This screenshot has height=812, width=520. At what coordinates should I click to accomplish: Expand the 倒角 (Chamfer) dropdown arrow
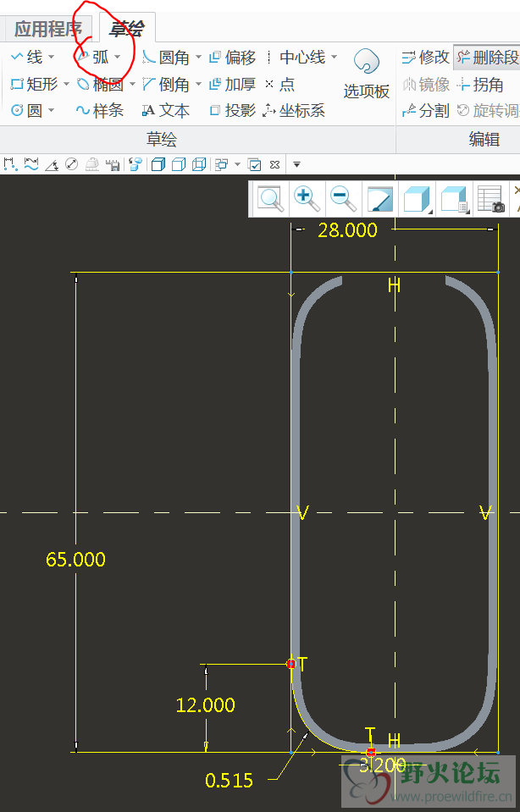click(x=198, y=84)
